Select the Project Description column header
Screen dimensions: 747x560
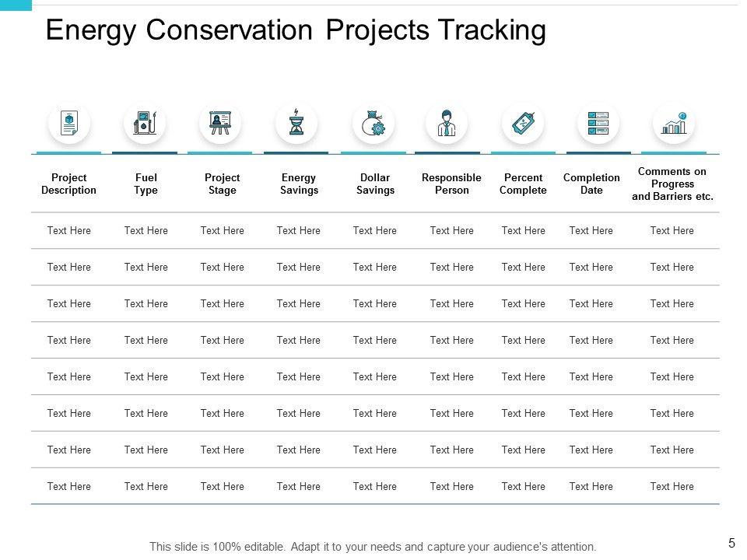coord(69,184)
